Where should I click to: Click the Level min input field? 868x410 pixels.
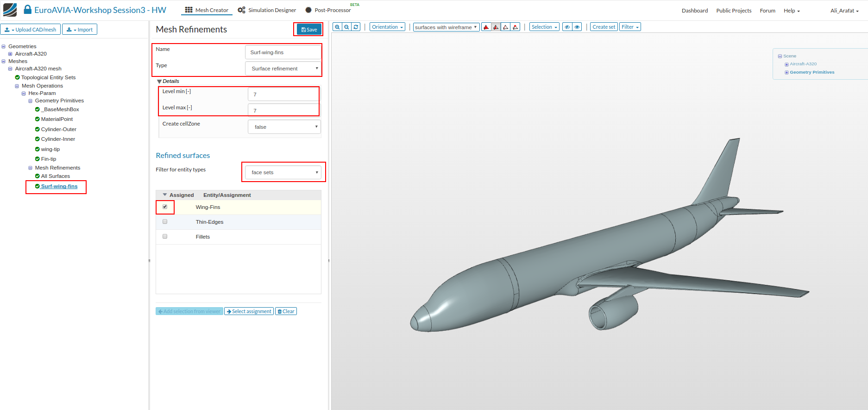283,95
